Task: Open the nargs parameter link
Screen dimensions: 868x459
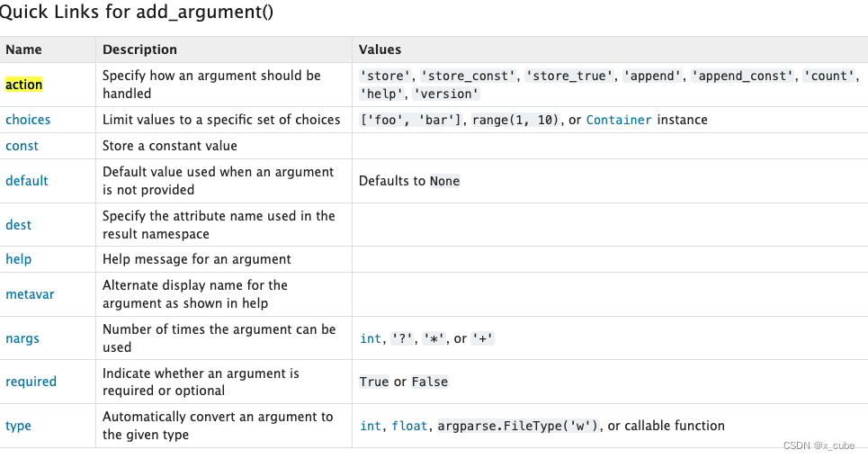Action: click(22, 338)
